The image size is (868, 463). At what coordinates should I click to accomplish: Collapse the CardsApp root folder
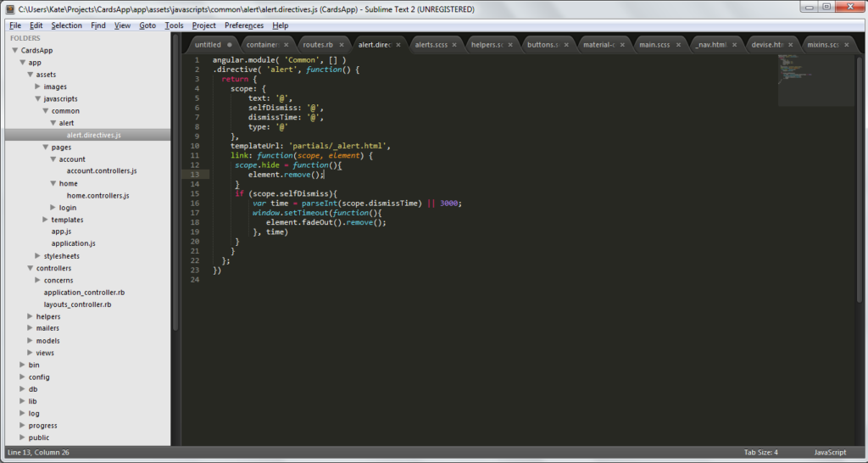point(14,51)
